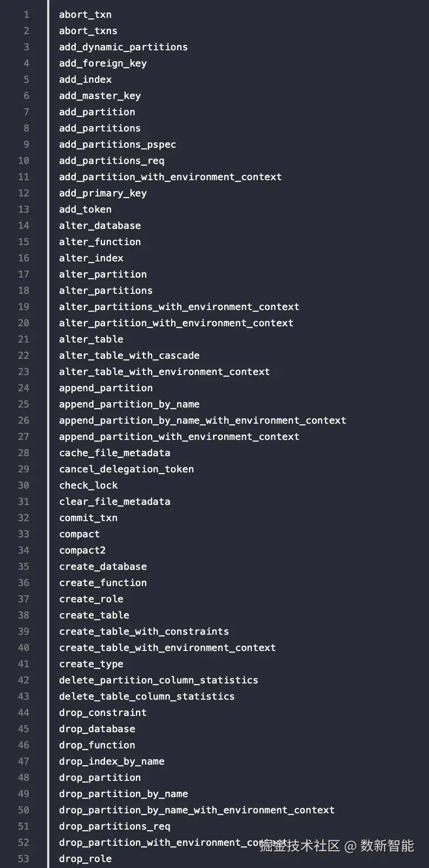Select the add_foreign_key entry
Viewport: 429px width, 868px height.
point(102,63)
